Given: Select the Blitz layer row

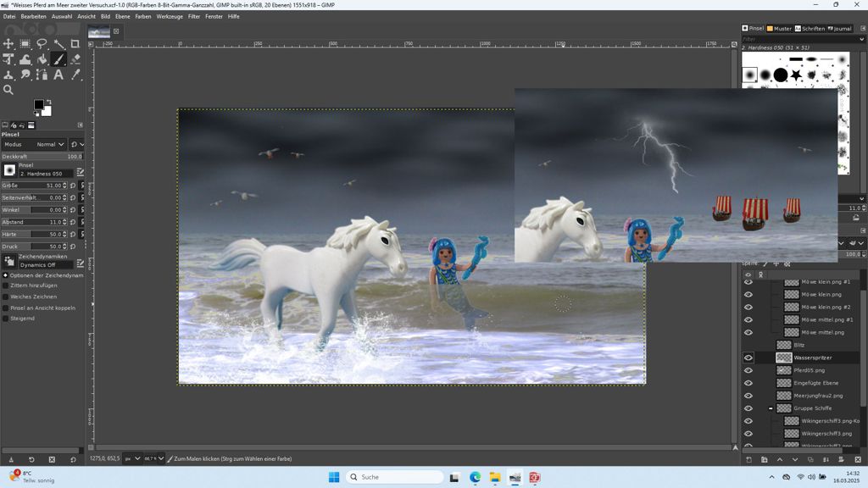Looking at the screenshot, I should 801,346.
